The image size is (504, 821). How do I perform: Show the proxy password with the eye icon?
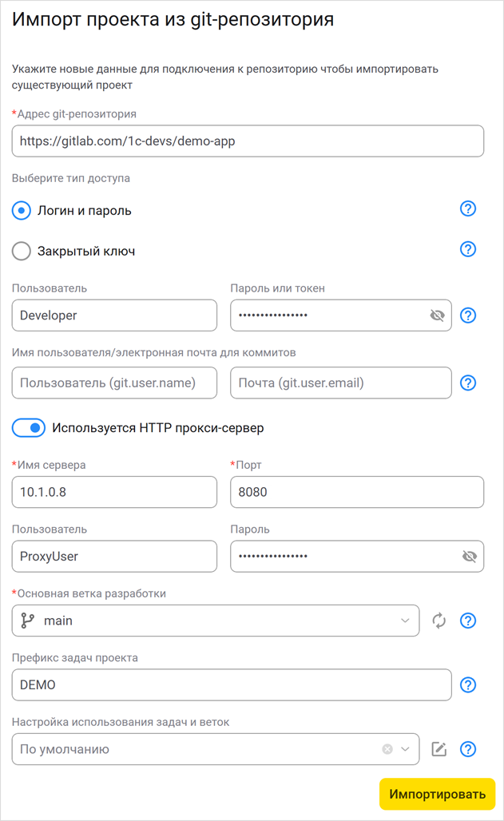click(x=471, y=556)
